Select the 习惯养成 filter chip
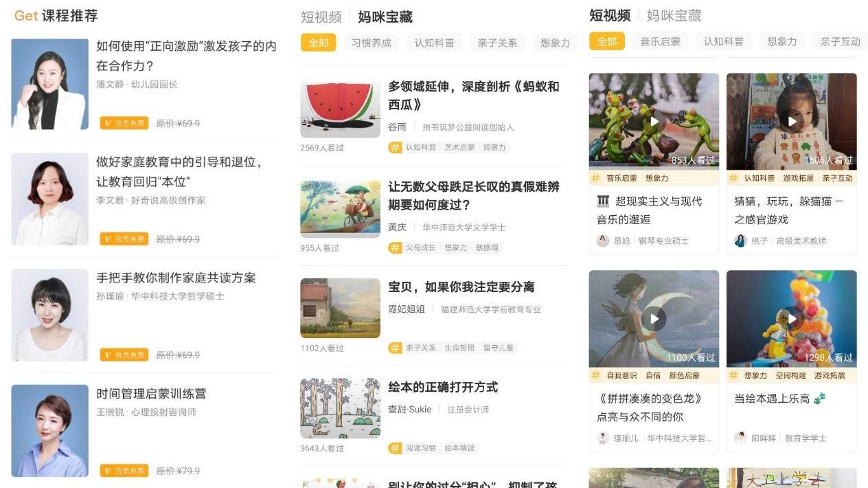Image resolution: width=868 pixels, height=488 pixels. (372, 43)
